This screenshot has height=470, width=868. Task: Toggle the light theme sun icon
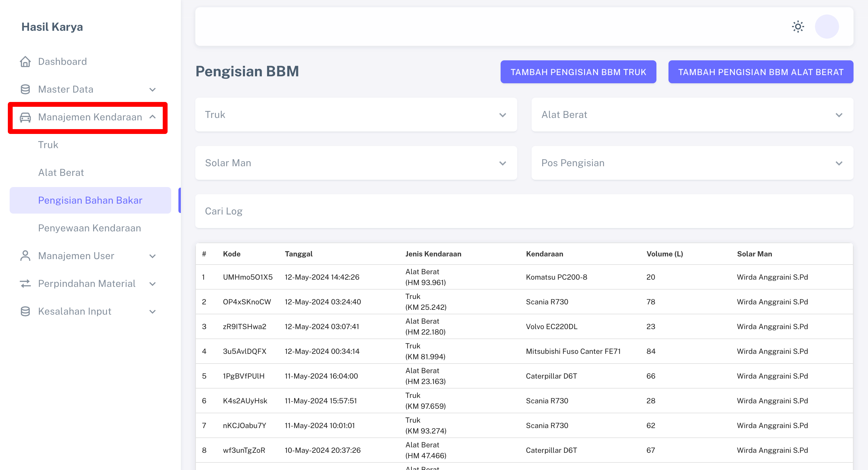[x=797, y=27]
